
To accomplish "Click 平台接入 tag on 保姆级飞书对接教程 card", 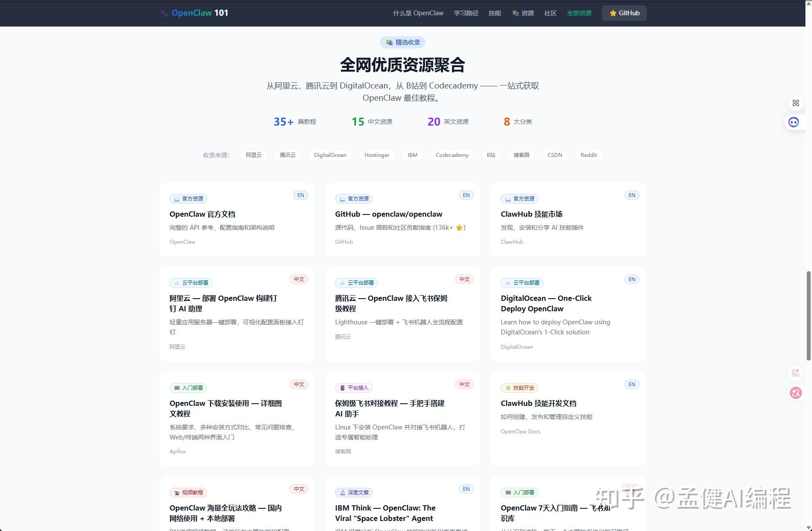I will pos(354,388).
